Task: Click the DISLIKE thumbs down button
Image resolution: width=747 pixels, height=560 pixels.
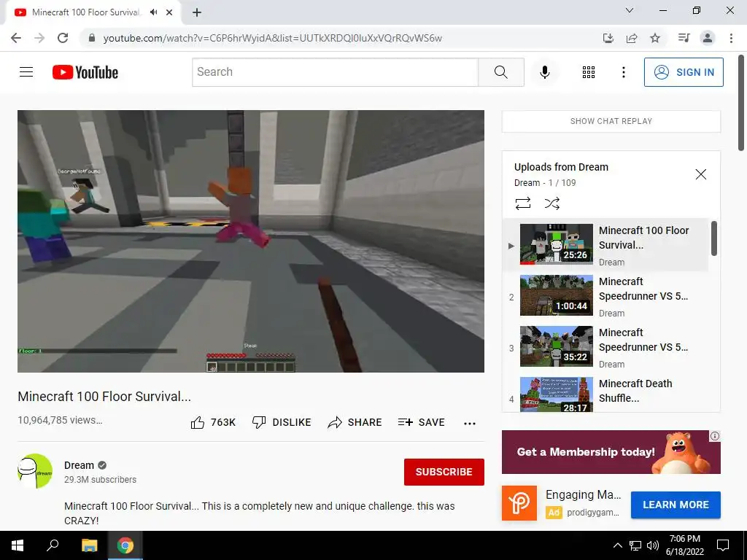Action: coord(282,422)
